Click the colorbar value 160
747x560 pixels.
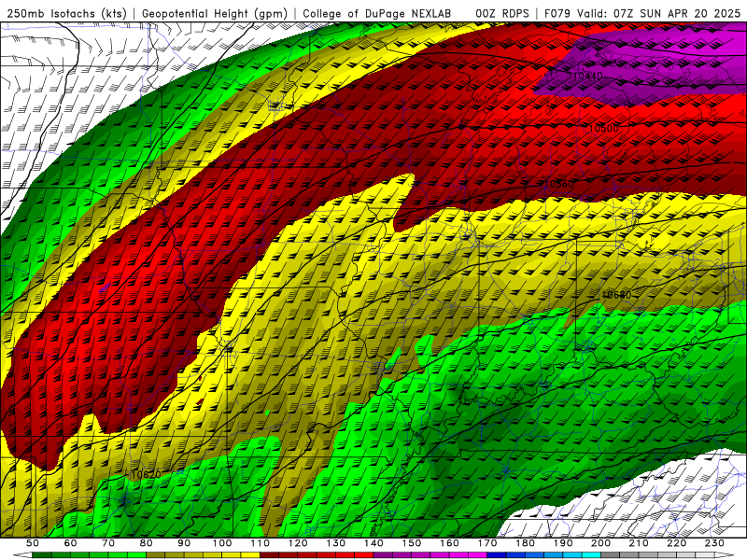coord(449,543)
